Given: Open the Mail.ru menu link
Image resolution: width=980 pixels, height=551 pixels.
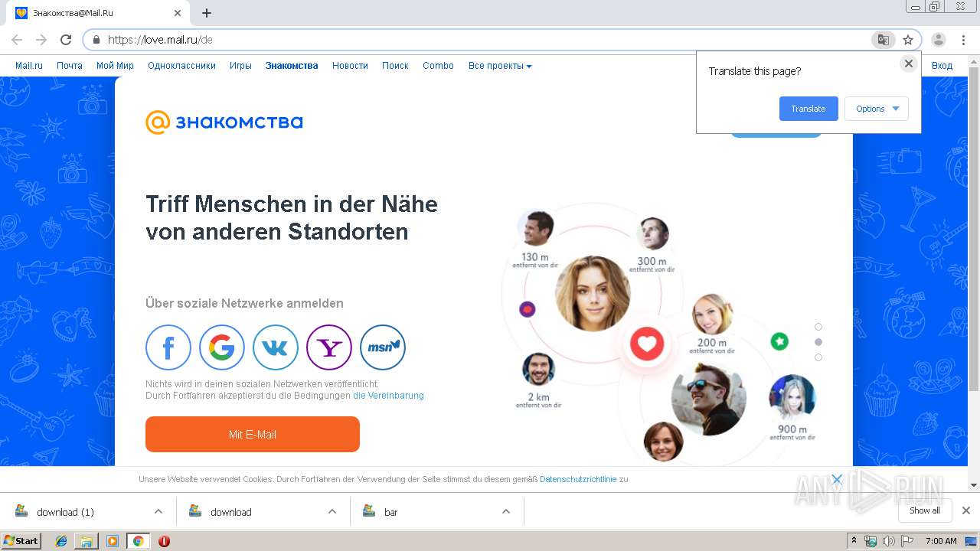Looking at the screenshot, I should click(29, 66).
